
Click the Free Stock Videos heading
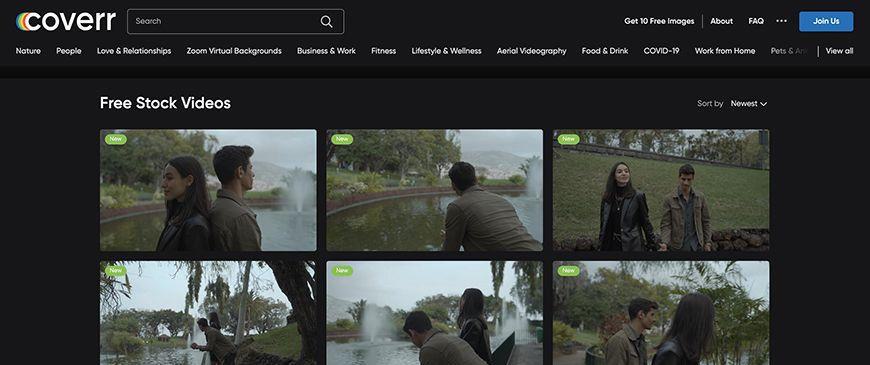pos(165,103)
